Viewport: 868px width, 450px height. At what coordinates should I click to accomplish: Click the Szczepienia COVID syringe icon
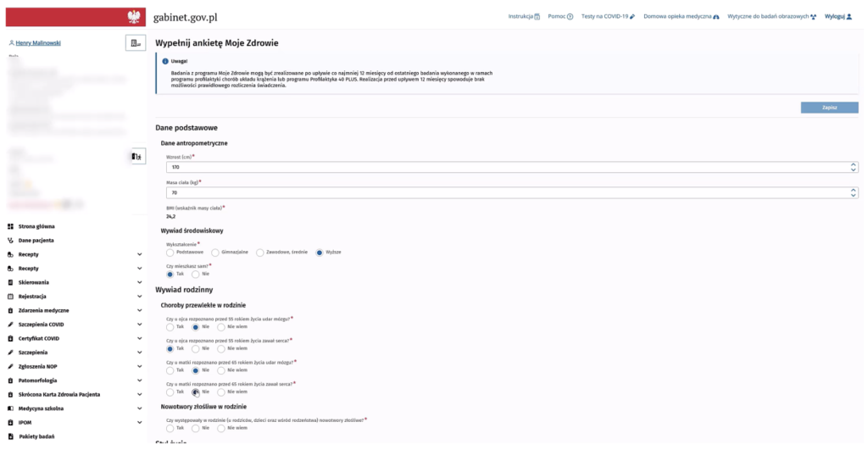tap(10, 325)
